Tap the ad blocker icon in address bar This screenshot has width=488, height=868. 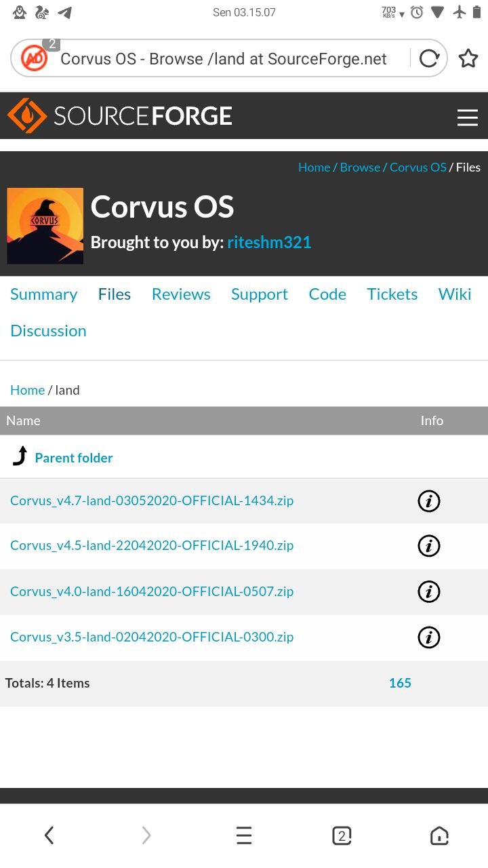pos(34,58)
